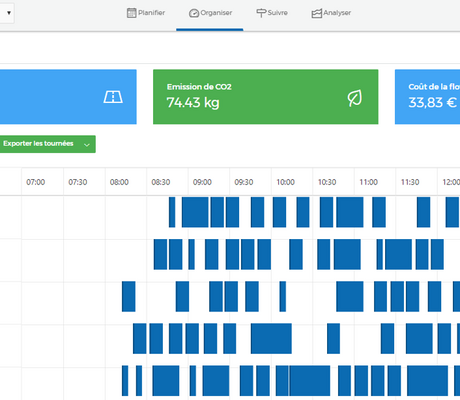Click the leaf icon on CO2 card
The image size is (460, 400).
pos(355,98)
